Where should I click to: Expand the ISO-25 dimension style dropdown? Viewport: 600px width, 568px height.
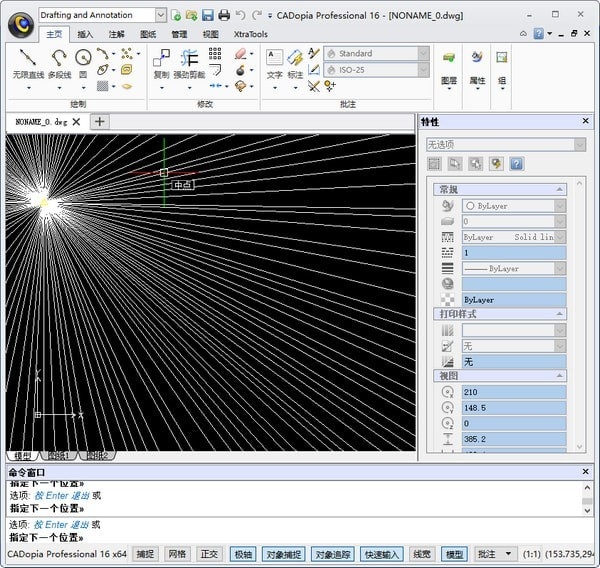click(x=423, y=69)
